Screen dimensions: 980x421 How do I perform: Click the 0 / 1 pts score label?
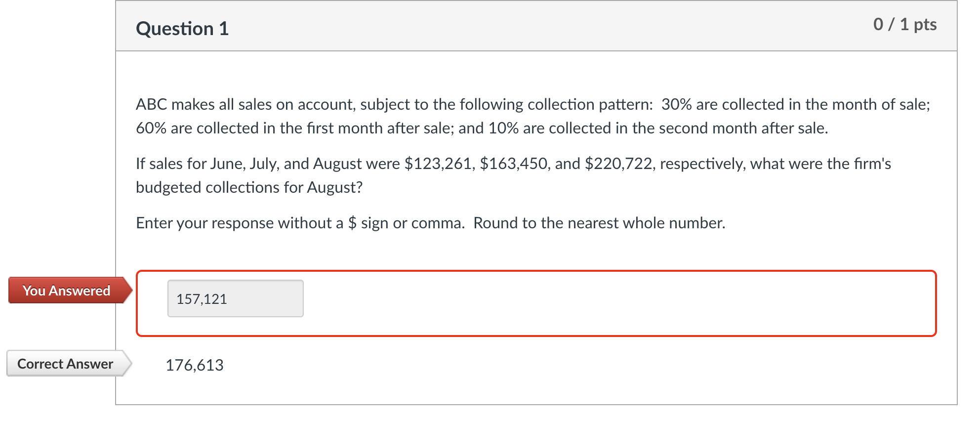pyautogui.click(x=905, y=24)
